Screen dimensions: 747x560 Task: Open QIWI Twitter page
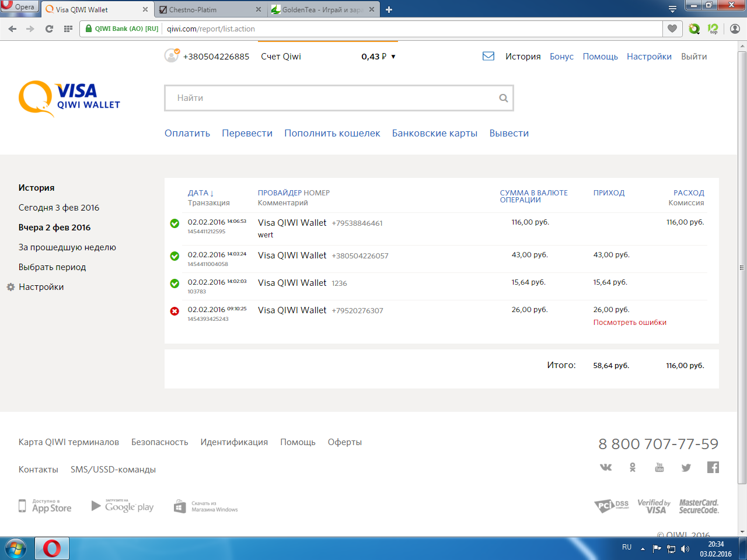[686, 467]
